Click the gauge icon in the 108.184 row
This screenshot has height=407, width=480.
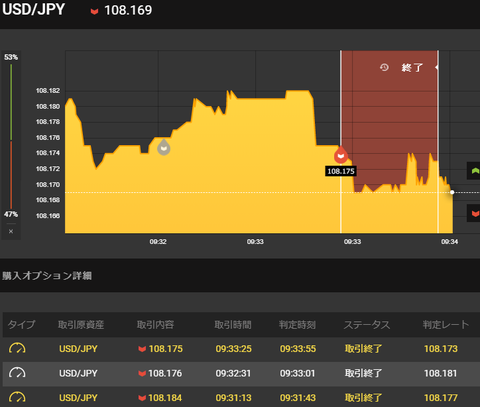click(x=17, y=397)
